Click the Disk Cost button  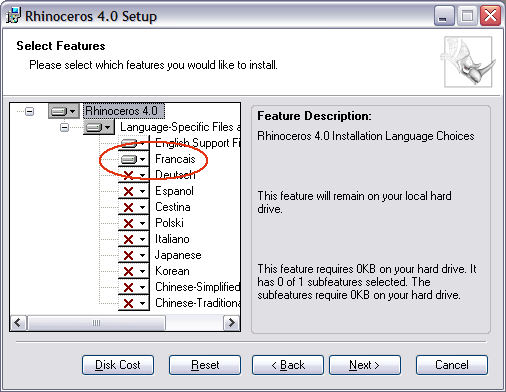click(118, 365)
